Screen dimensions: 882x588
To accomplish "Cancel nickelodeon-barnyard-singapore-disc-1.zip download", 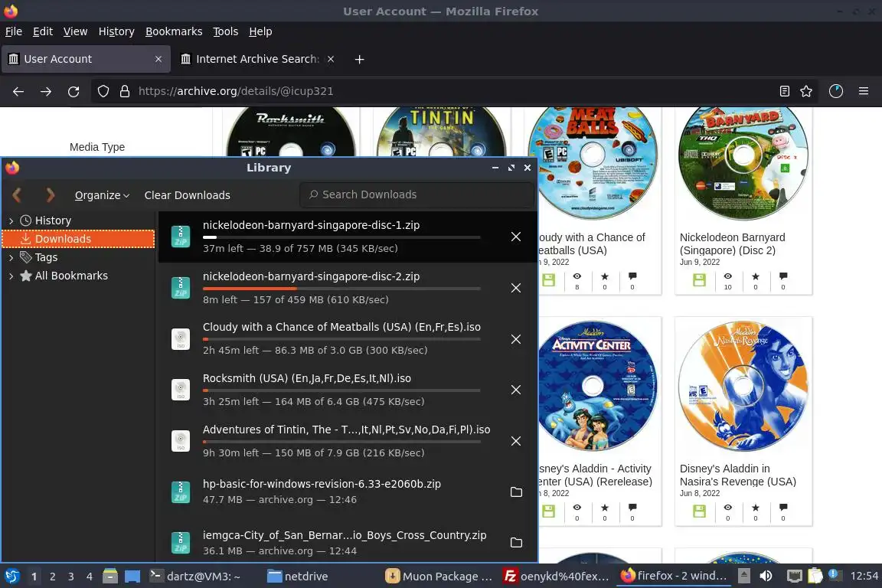I will click(x=516, y=237).
